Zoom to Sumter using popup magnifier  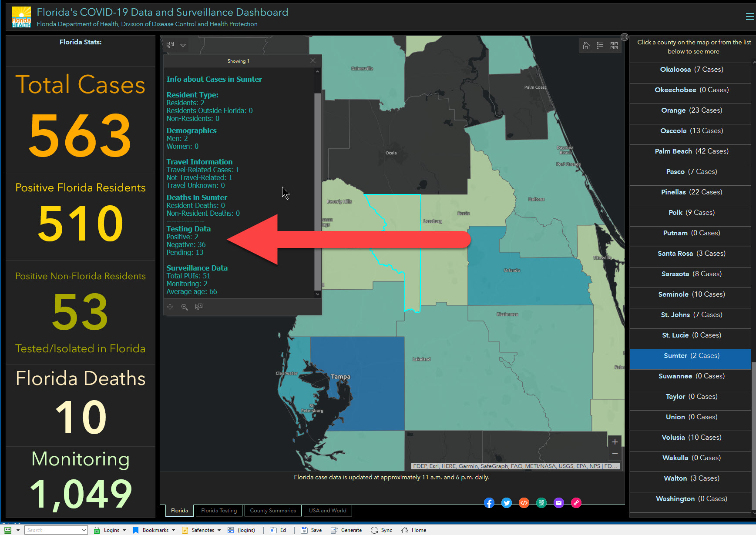coord(185,307)
